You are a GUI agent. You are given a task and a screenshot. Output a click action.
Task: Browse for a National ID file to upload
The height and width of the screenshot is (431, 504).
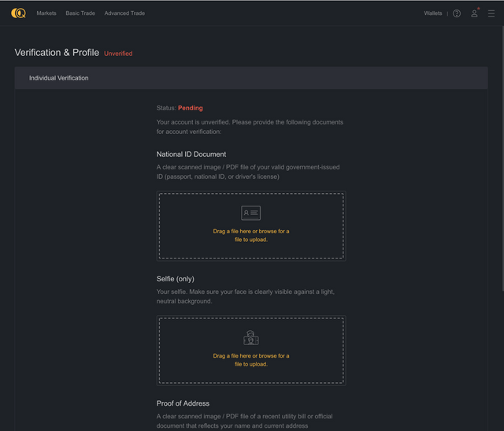click(251, 236)
